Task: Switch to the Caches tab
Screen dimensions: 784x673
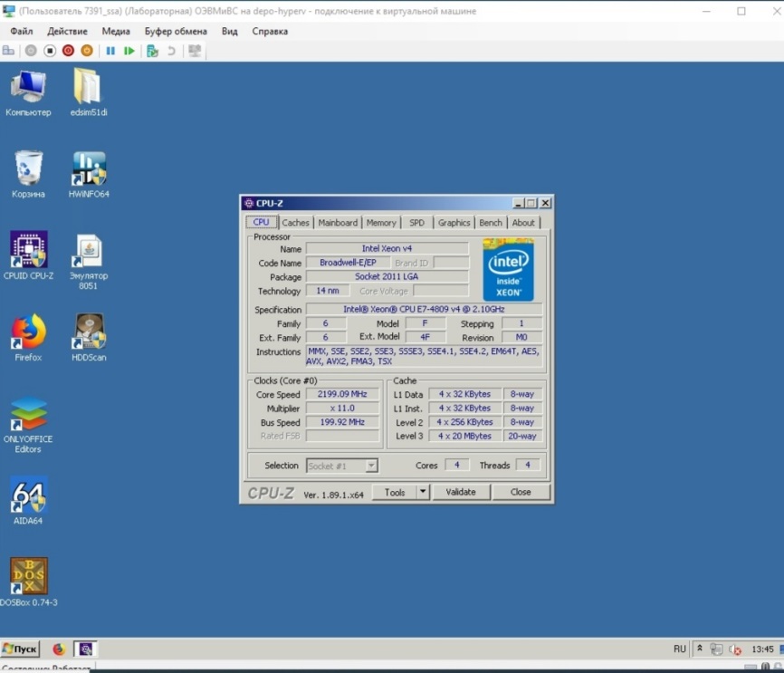Action: 295,223
